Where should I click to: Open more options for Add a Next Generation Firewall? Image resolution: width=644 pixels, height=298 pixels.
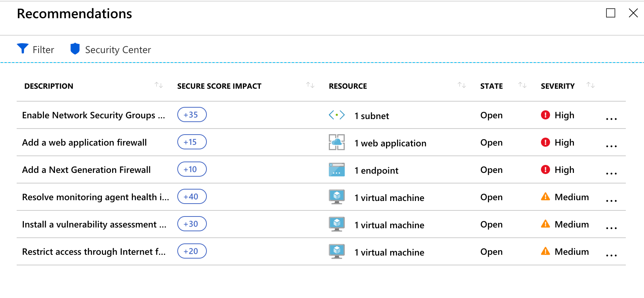pyautogui.click(x=611, y=173)
